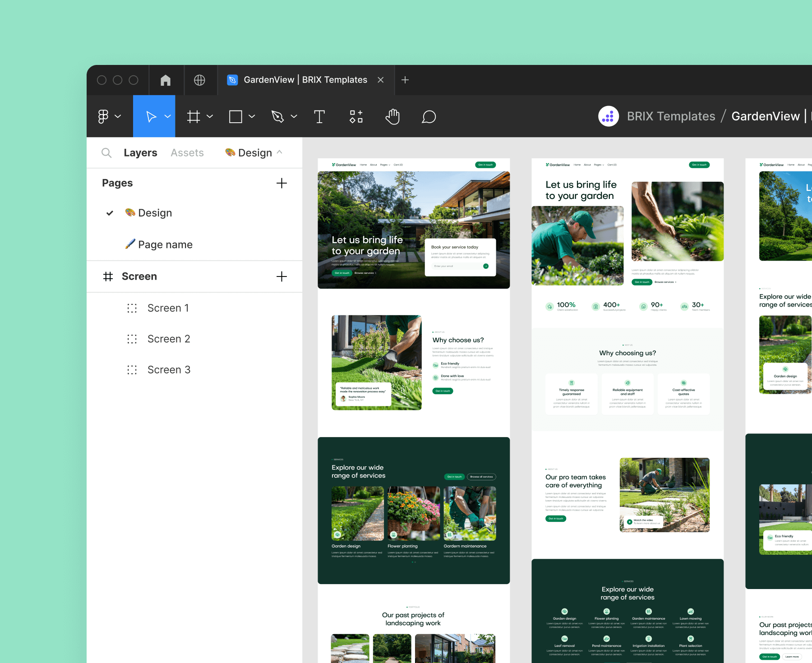
Task: Open a new browser tab with the plus
Action: tap(405, 80)
